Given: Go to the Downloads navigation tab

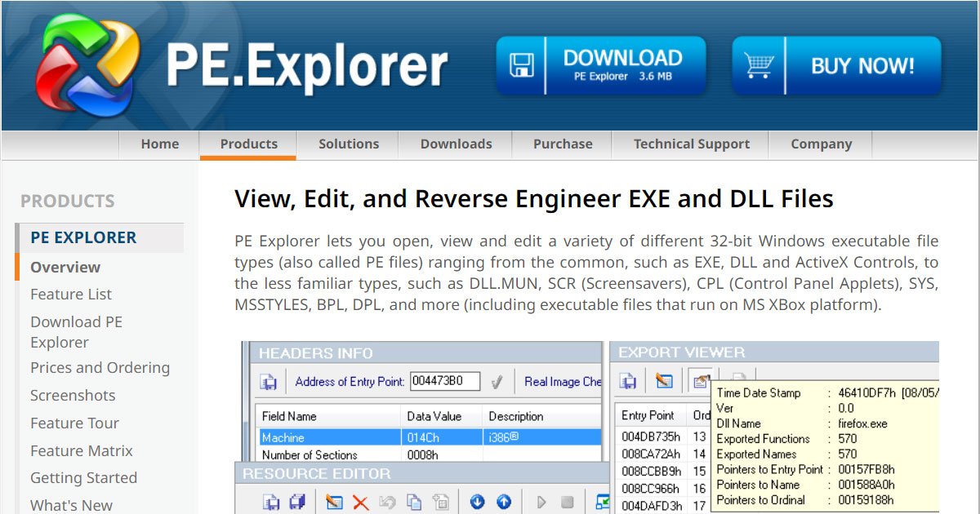Looking at the screenshot, I should 456,144.
